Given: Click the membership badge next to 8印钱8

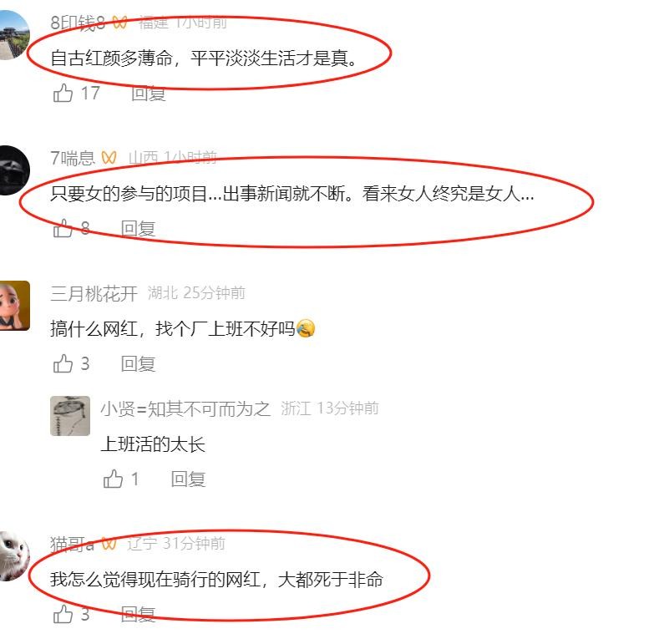Looking at the screenshot, I should [119, 23].
